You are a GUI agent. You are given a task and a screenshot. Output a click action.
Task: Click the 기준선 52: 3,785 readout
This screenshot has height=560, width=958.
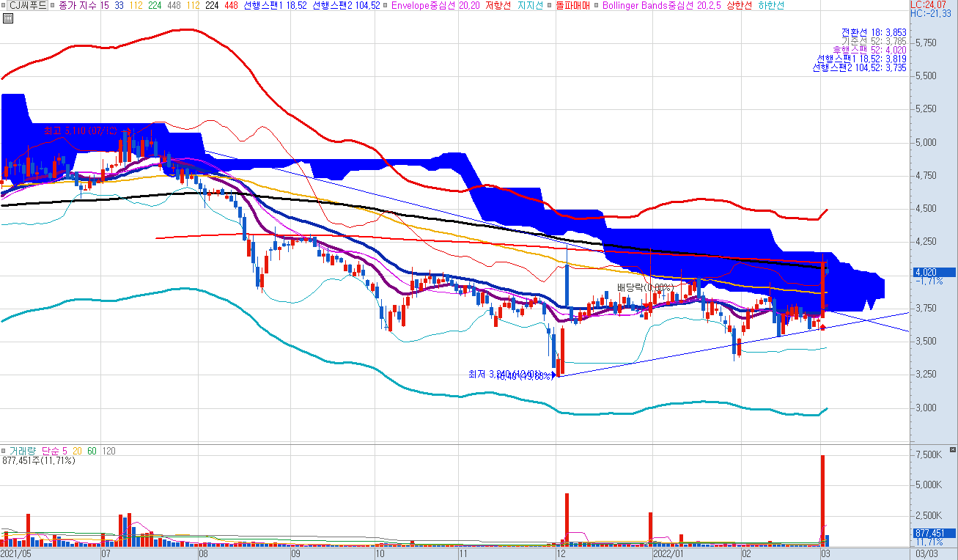874,41
